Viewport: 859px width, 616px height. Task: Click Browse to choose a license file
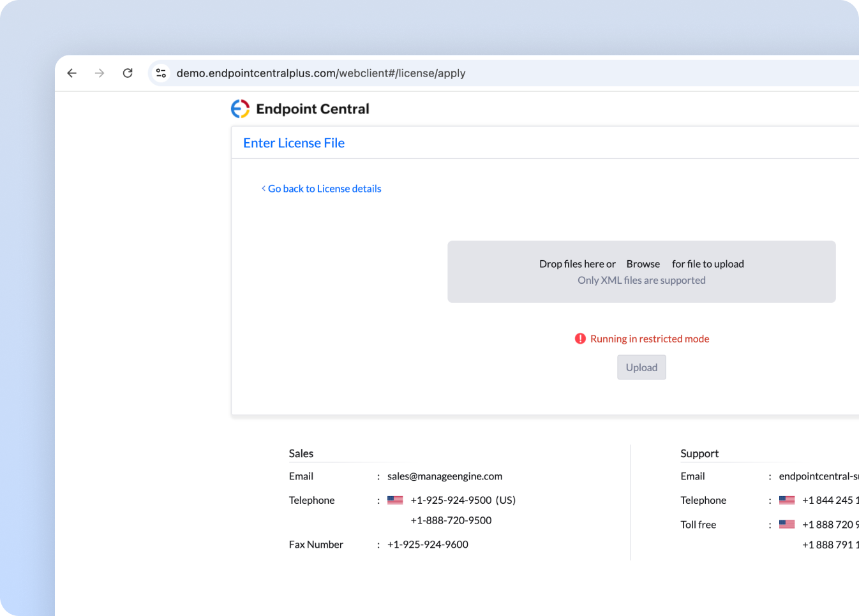point(643,264)
